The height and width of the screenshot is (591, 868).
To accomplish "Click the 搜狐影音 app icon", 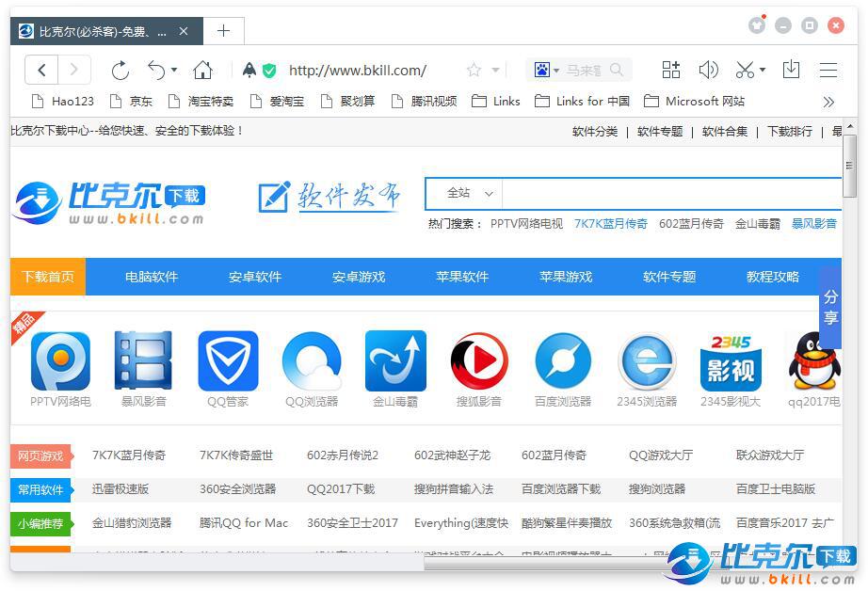I will point(479,360).
